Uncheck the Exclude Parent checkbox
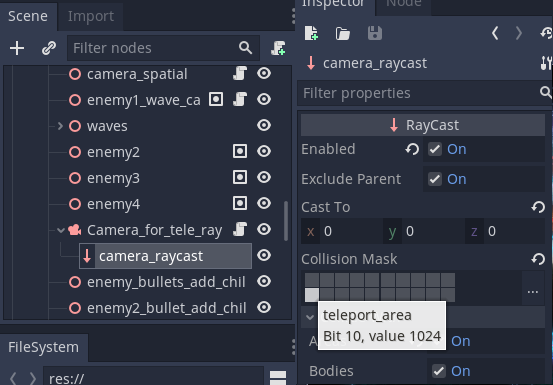The image size is (553, 385). [435, 179]
